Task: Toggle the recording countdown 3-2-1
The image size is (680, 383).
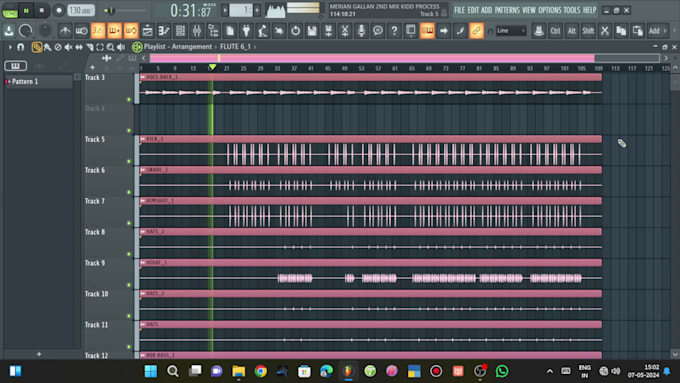Action: pos(98,31)
